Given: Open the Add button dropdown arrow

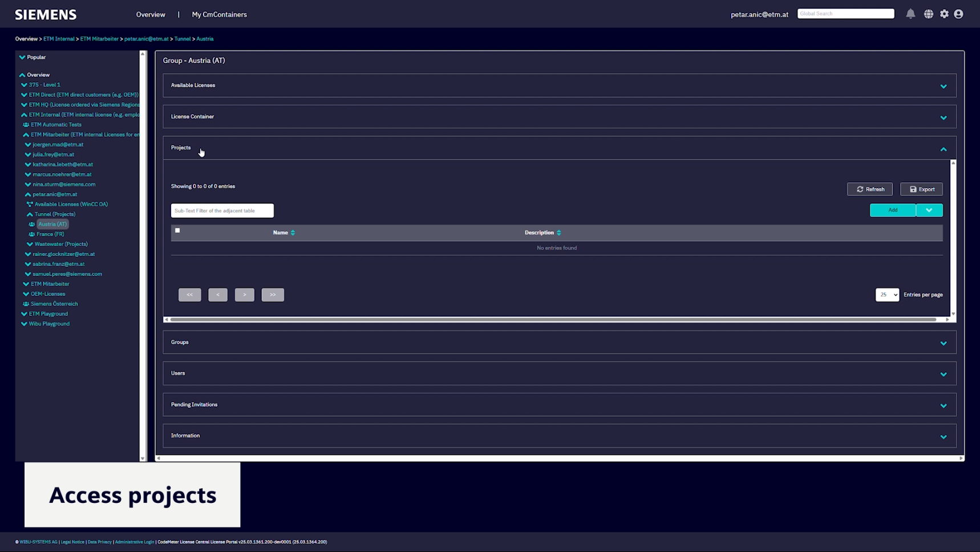Looking at the screenshot, I should 929,211.
